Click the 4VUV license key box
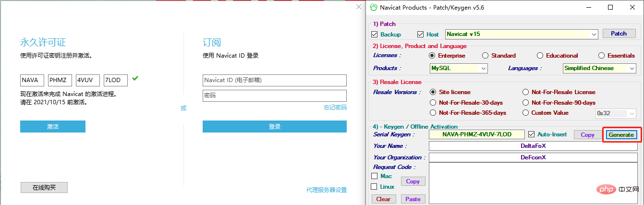 (88, 80)
